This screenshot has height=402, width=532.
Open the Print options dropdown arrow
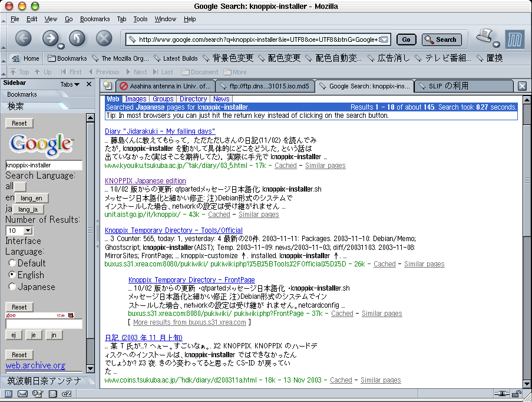point(496,44)
